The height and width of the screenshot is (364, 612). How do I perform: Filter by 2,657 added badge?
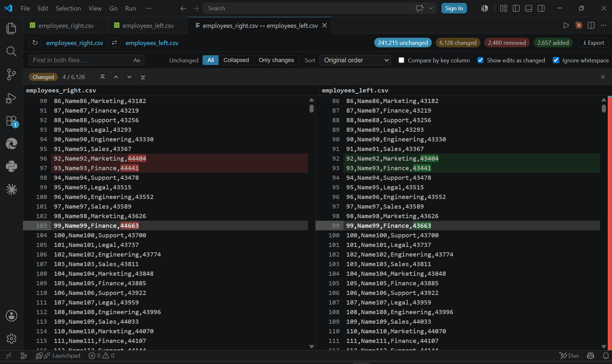point(553,43)
